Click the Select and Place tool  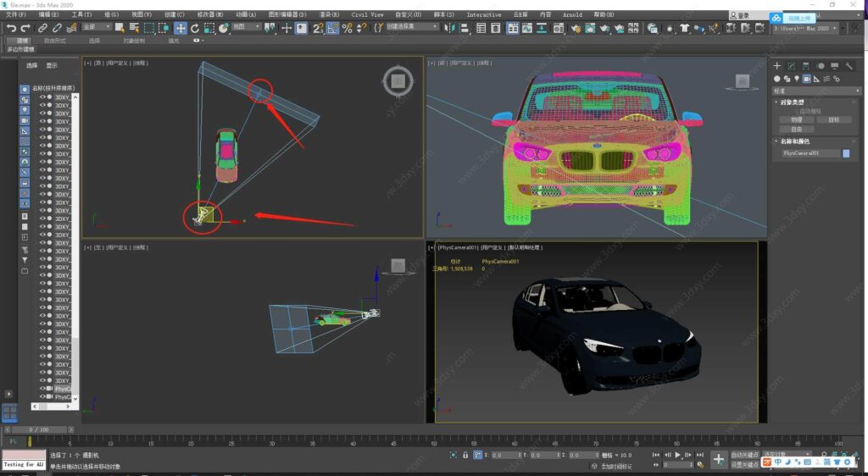(224, 28)
